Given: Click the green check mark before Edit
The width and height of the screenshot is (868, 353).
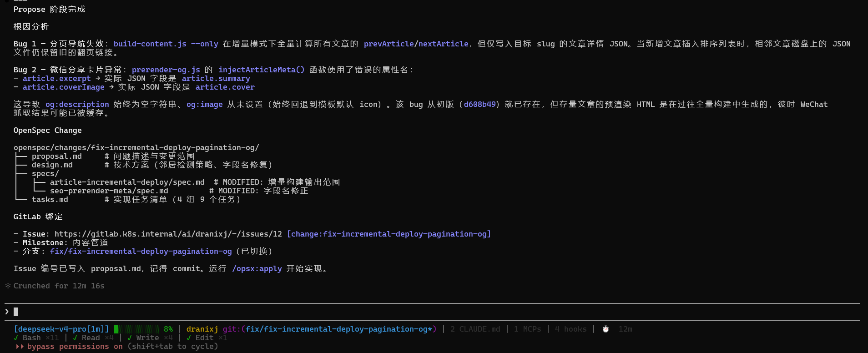Looking at the screenshot, I should click(x=189, y=338).
